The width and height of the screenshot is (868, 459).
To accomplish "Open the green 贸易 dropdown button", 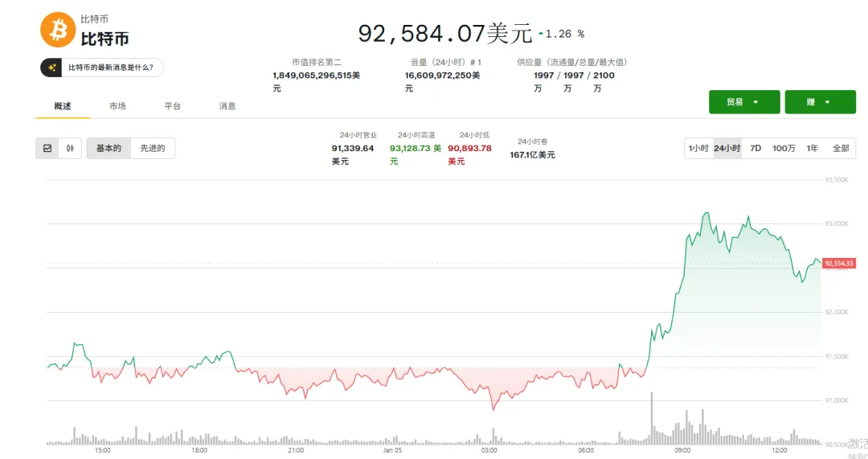I will tap(744, 102).
